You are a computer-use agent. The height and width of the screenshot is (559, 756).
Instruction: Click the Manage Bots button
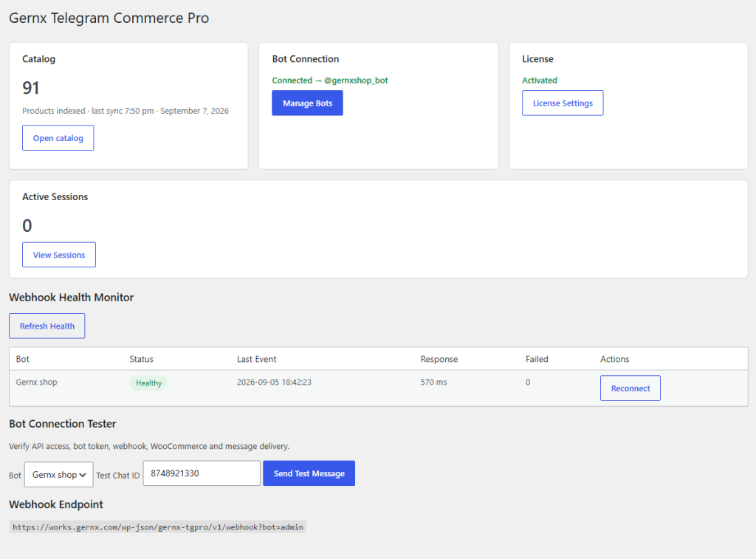pyautogui.click(x=307, y=103)
